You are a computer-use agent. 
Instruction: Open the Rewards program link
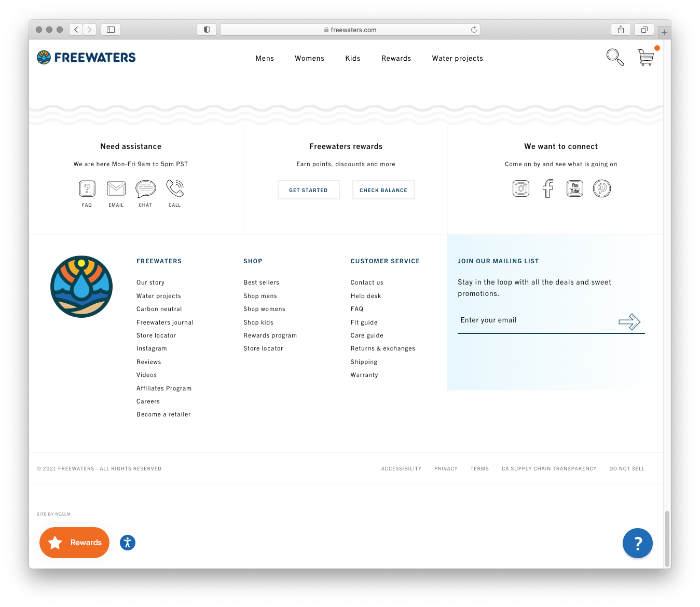(x=270, y=335)
